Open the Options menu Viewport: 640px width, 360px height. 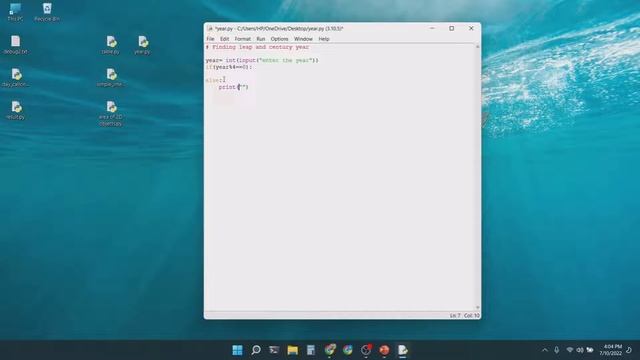279,39
